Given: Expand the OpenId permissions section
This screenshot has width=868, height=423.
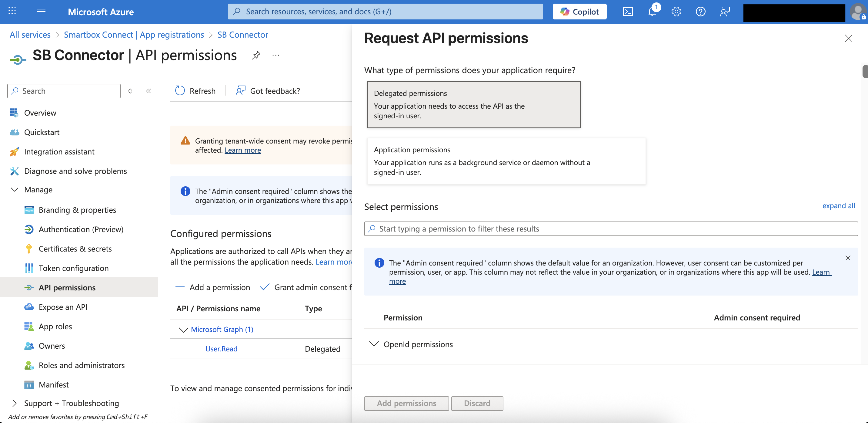Looking at the screenshot, I should click(x=374, y=344).
